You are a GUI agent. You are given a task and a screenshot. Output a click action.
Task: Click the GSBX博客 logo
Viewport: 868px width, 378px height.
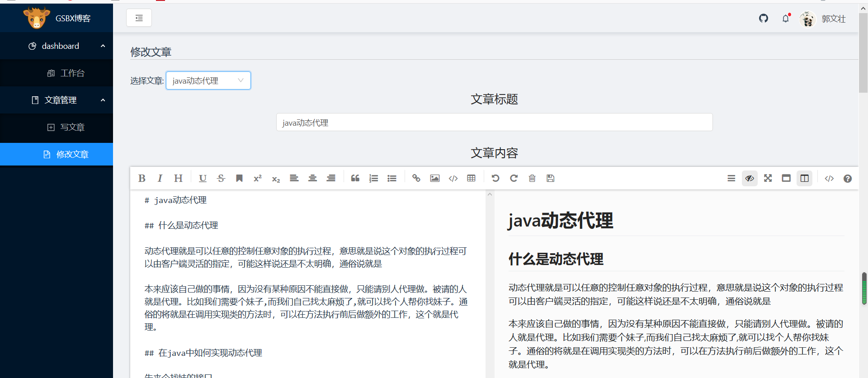[x=57, y=18]
